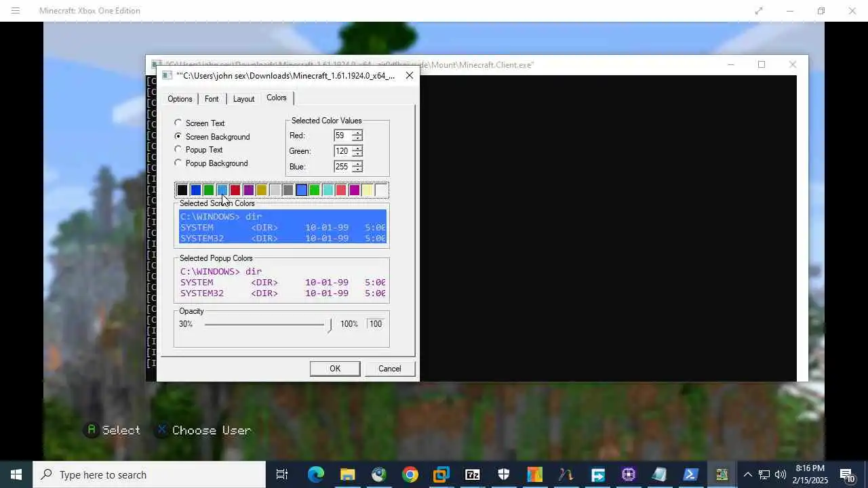Open Task View from taskbar

pyautogui.click(x=282, y=474)
